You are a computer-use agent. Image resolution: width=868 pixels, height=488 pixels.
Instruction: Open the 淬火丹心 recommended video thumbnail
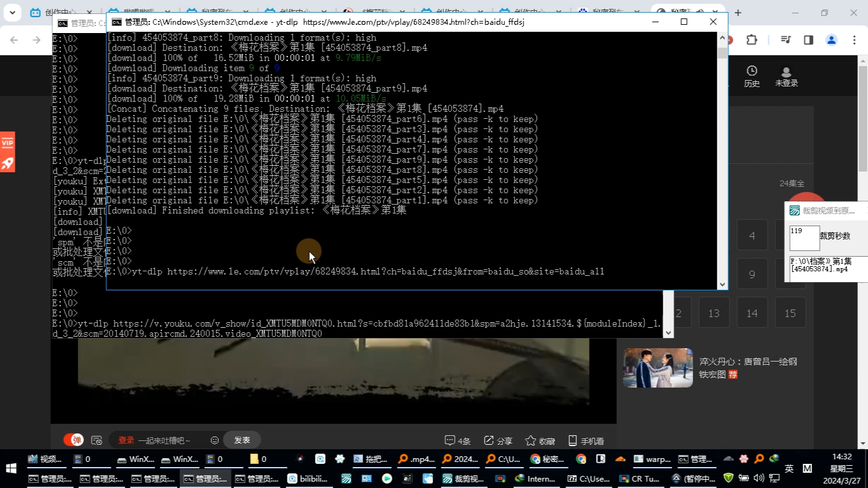(658, 368)
